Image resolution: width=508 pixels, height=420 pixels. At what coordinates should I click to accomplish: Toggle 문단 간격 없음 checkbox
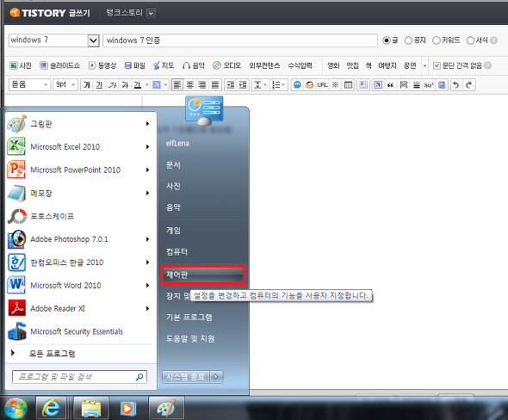(x=437, y=65)
